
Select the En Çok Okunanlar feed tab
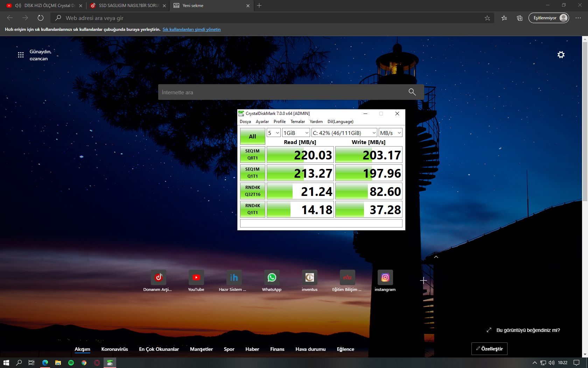coord(159,349)
